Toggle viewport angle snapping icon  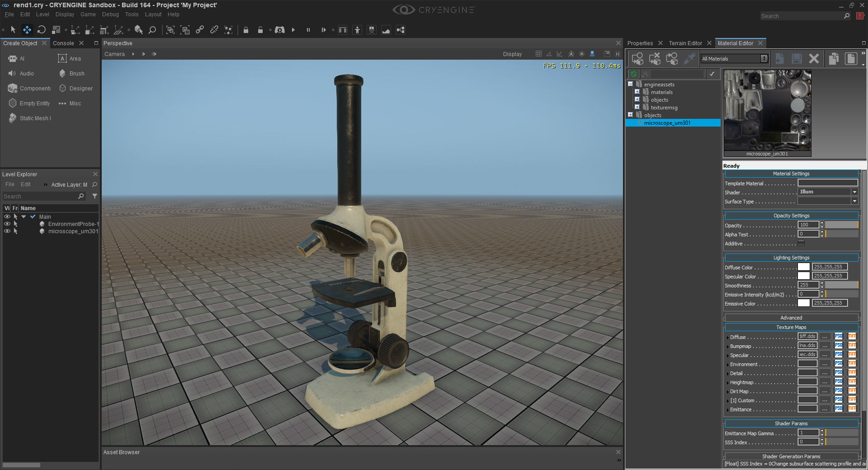549,54
